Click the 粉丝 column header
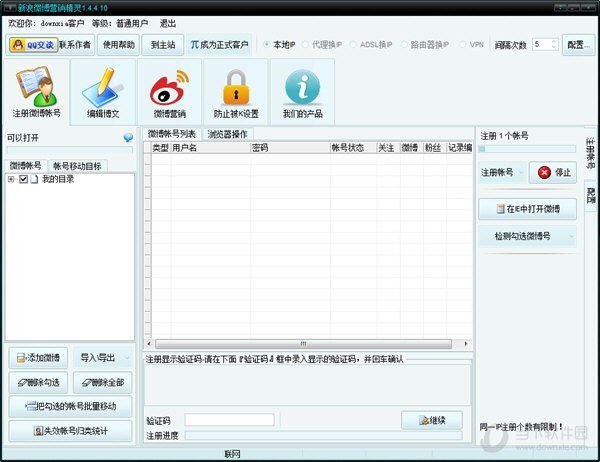 pyautogui.click(x=434, y=148)
